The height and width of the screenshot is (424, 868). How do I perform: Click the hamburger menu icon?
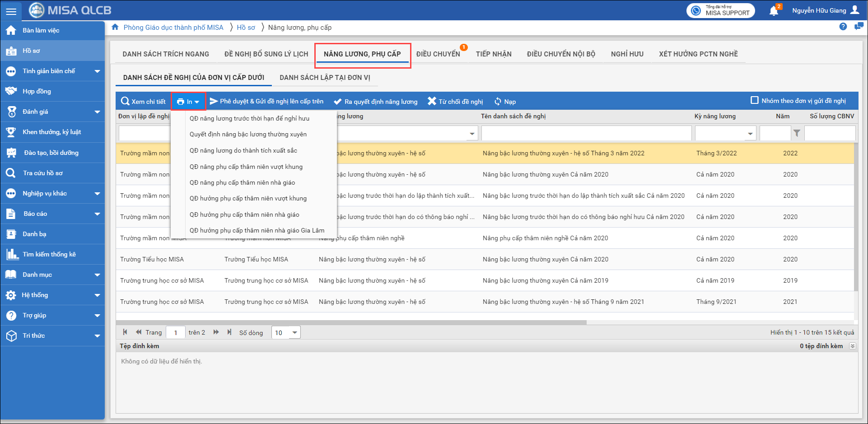click(11, 11)
